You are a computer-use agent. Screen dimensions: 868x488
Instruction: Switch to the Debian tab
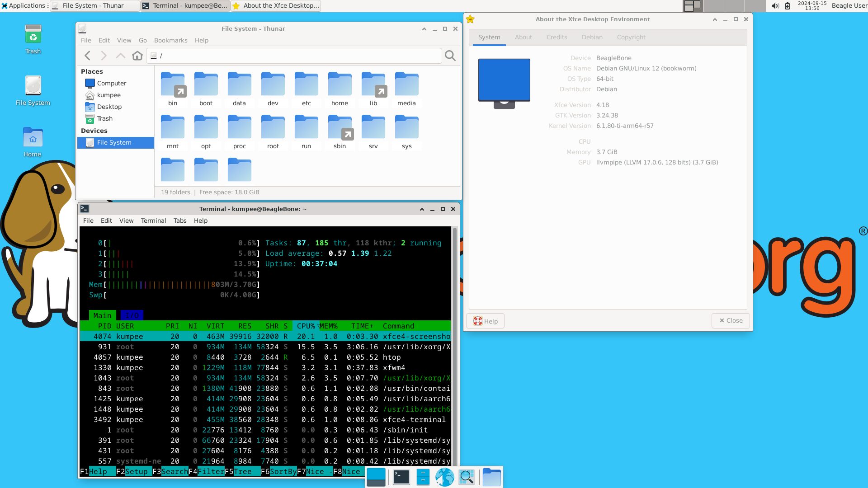click(592, 37)
